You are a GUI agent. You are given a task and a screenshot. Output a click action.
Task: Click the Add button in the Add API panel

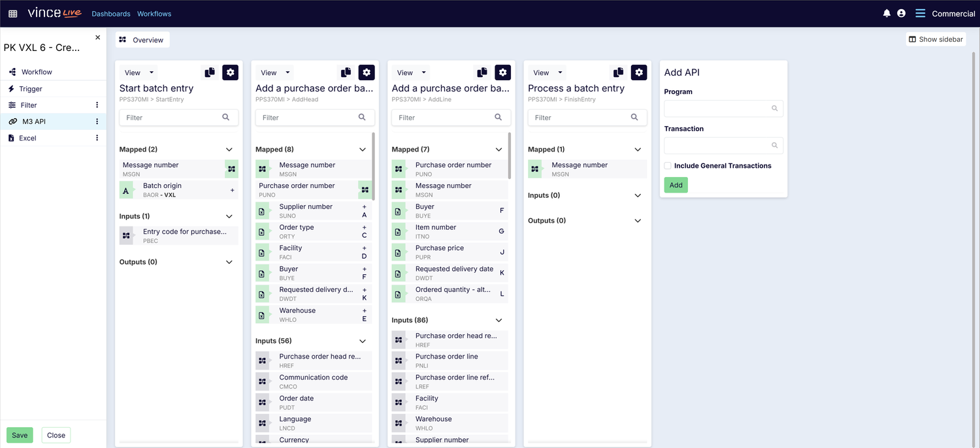676,185
